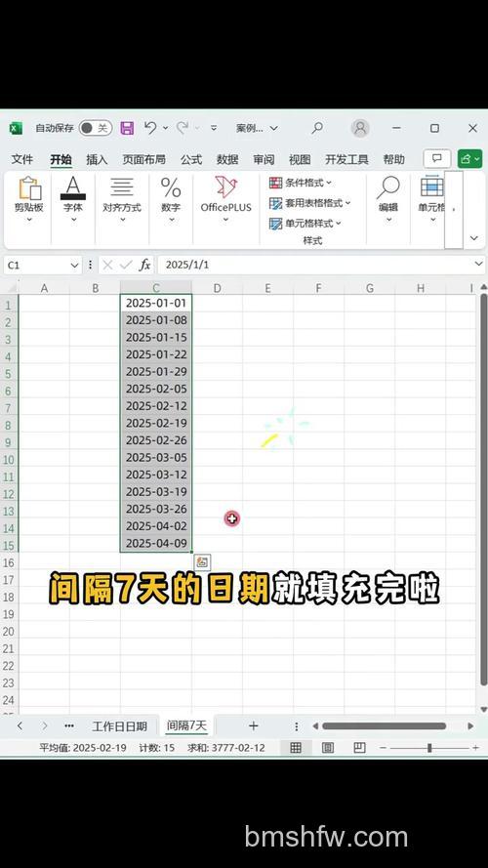Click the Insert Function fx icon
This screenshot has height=868, width=488.
[145, 266]
